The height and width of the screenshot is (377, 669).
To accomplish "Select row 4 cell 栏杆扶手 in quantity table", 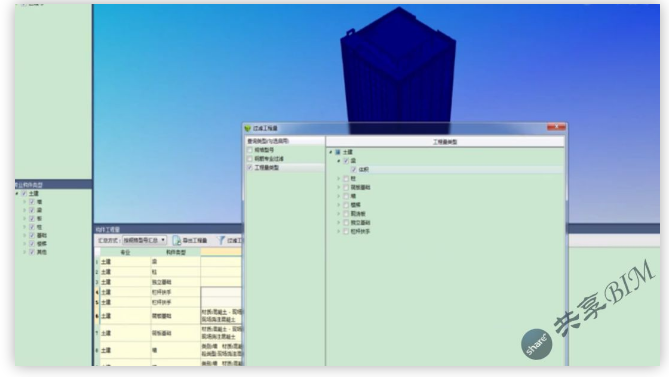I will (x=176, y=292).
